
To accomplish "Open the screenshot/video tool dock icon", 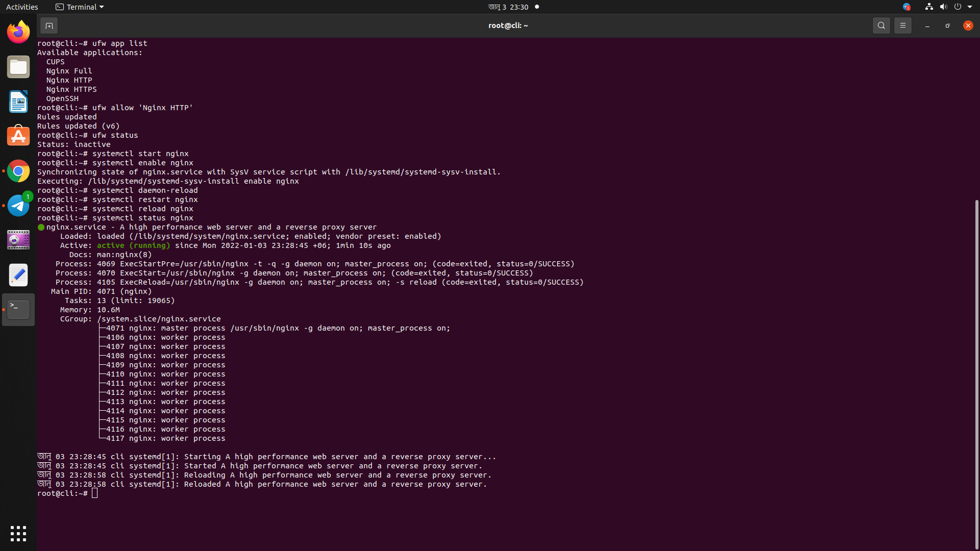I will pos(18,240).
